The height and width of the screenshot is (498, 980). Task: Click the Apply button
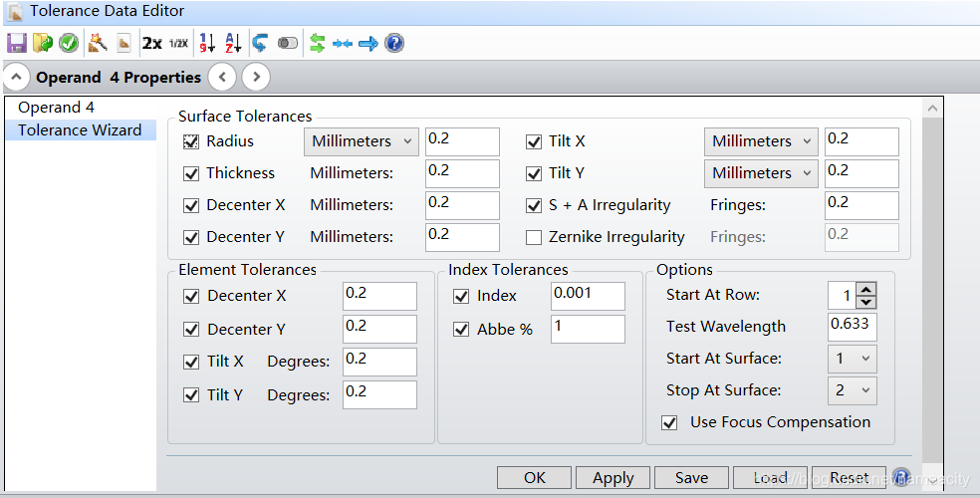point(613,478)
